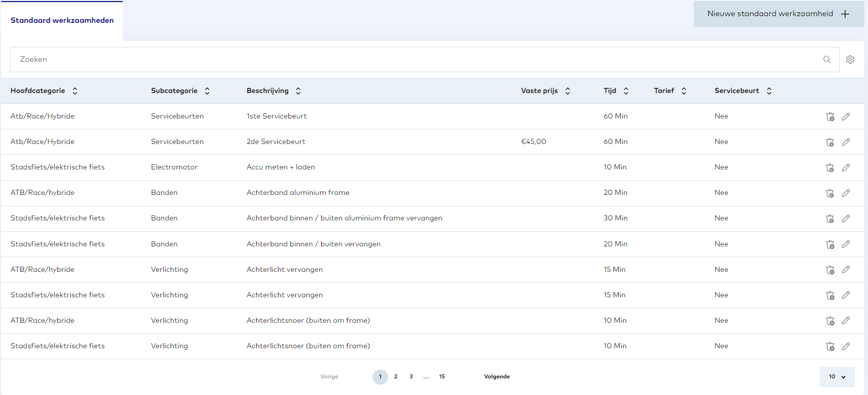Delete Achterband aluminium frame entry
Screen dimensions: 868x395
click(830, 193)
